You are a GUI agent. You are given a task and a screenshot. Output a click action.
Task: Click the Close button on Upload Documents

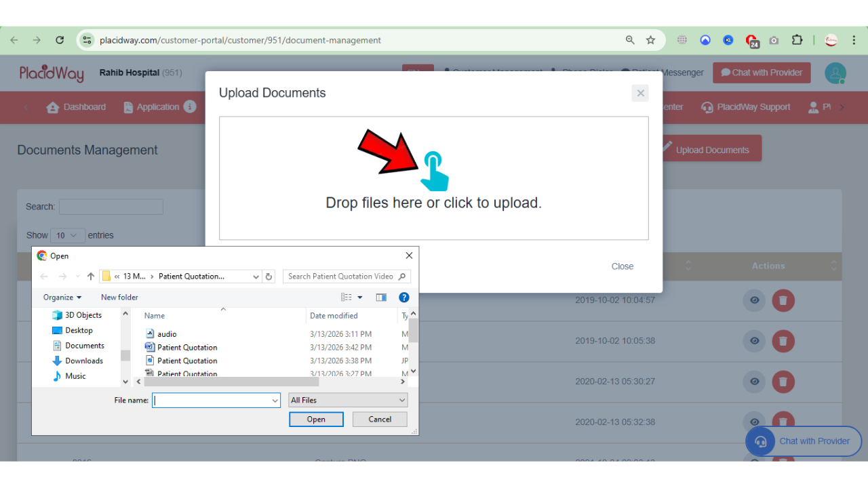pyautogui.click(x=622, y=266)
